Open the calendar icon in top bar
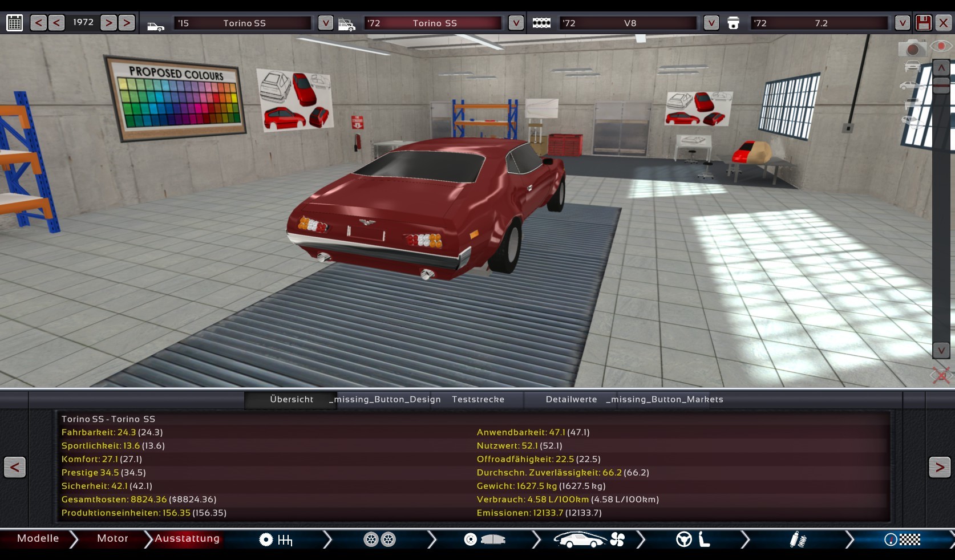This screenshot has height=560, width=955. click(x=14, y=23)
